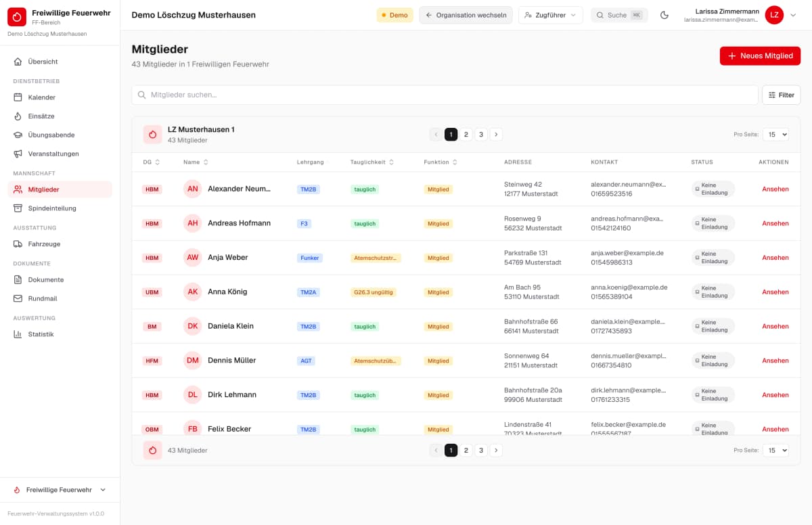The image size is (812, 525).
Task: Click the Neues Mitglied button
Action: [x=760, y=56]
